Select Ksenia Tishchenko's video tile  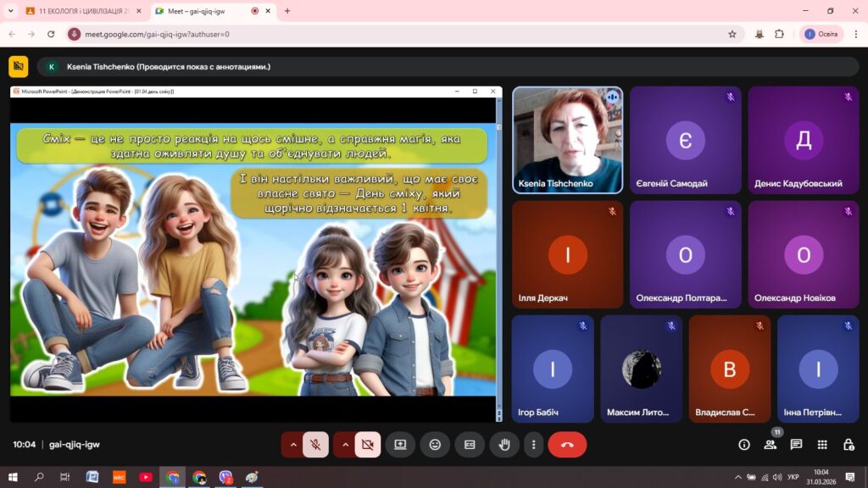(x=567, y=140)
